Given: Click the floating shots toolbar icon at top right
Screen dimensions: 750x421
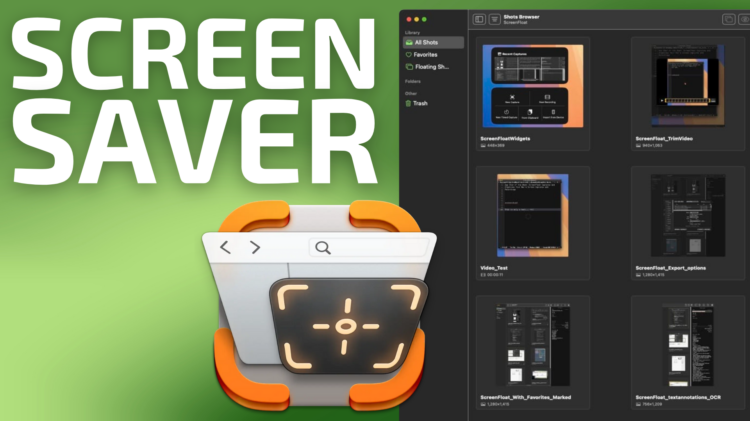Looking at the screenshot, I should click(728, 19).
